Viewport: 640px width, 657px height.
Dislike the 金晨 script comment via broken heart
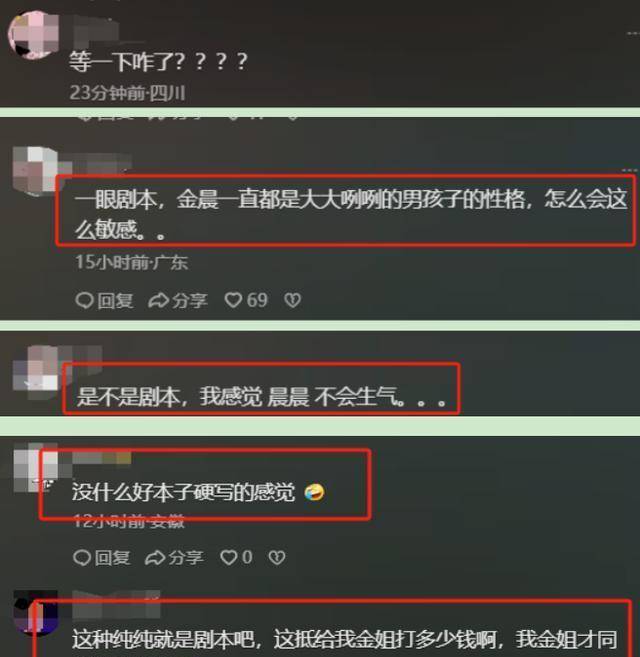(292, 300)
